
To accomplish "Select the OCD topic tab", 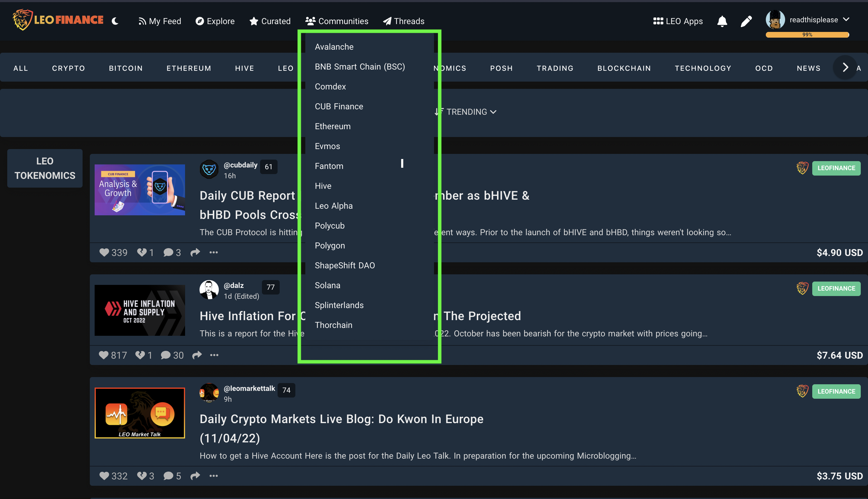I will pyautogui.click(x=764, y=68).
